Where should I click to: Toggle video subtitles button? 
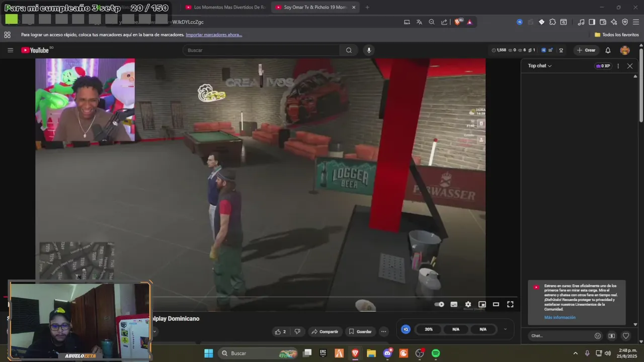click(454, 304)
